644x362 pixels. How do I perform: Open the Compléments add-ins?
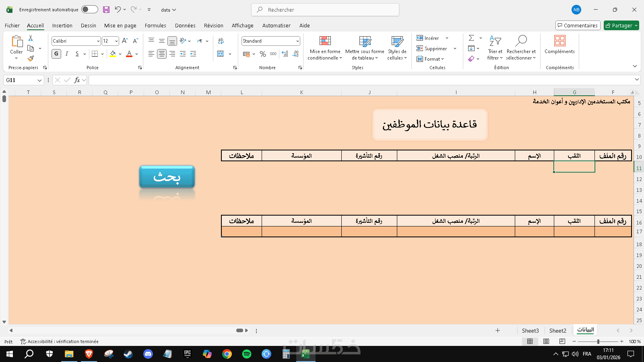point(559,45)
